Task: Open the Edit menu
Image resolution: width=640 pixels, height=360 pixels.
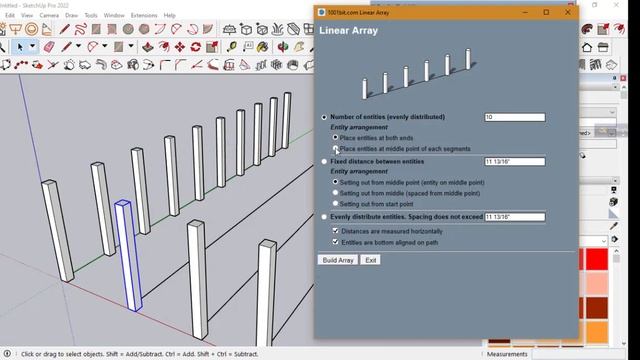Action: [10, 15]
